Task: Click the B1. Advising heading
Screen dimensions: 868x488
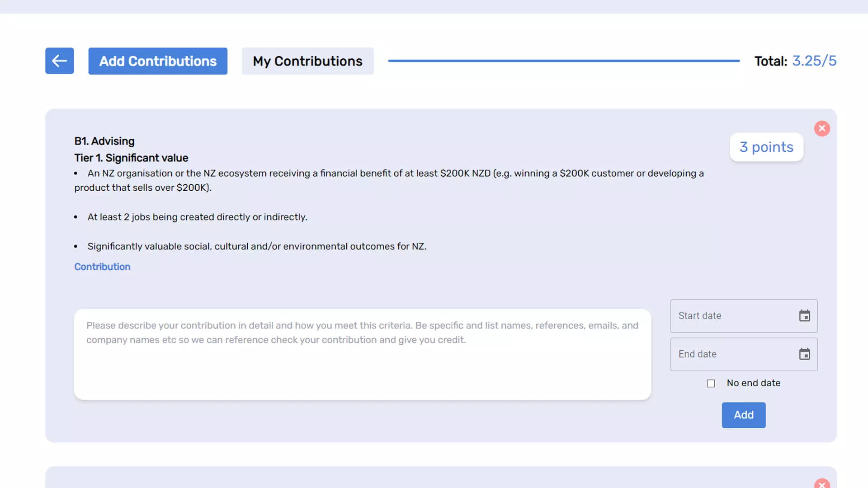Action: pos(104,141)
